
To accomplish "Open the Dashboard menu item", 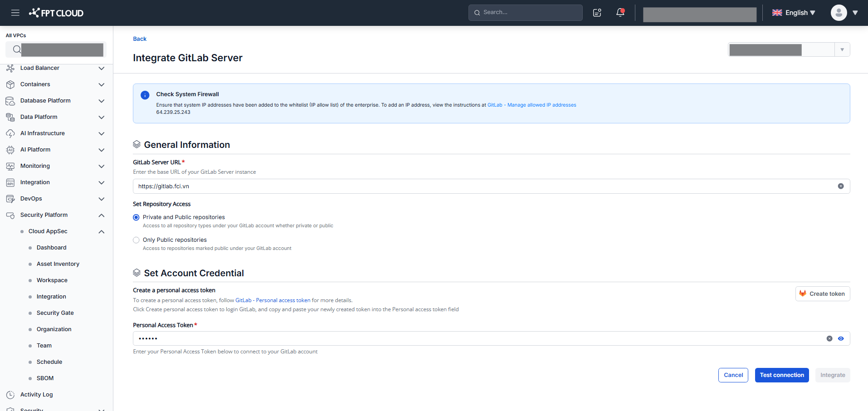I will coord(51,248).
